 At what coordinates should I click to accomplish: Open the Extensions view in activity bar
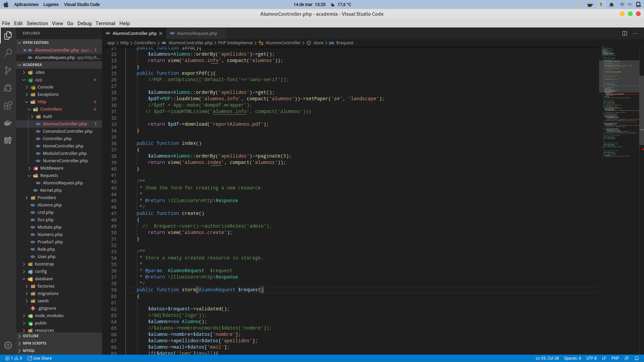[x=8, y=105]
